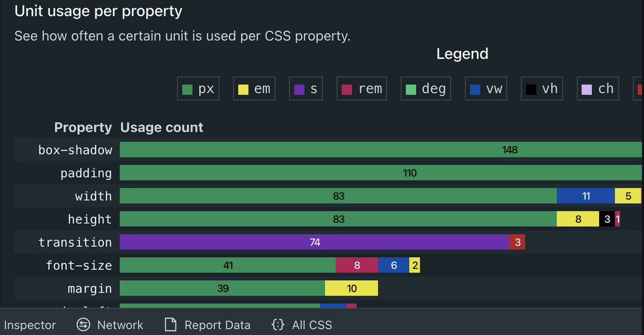Toggle the s unit legend item
Image resolution: width=644 pixels, height=335 pixels.
tap(306, 89)
